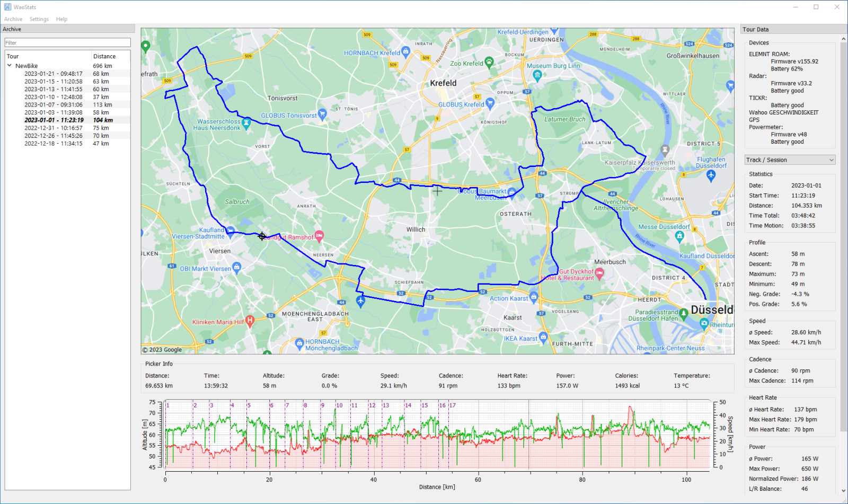
Task: Click the ELEMNT ROAM firmware v155.92 text
Action: click(794, 61)
